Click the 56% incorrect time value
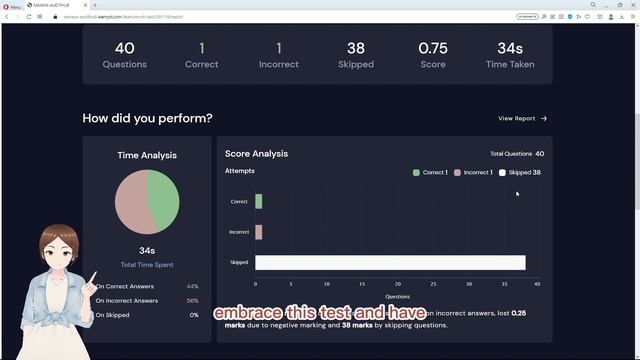Image resolution: width=640 pixels, height=360 pixels. pos(193,300)
